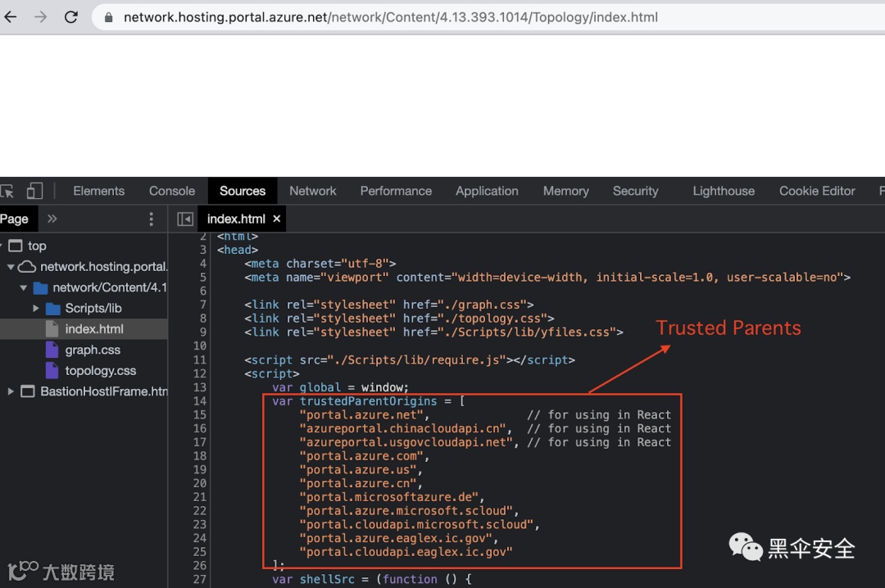
Task: Open the Application tab
Action: (x=487, y=192)
